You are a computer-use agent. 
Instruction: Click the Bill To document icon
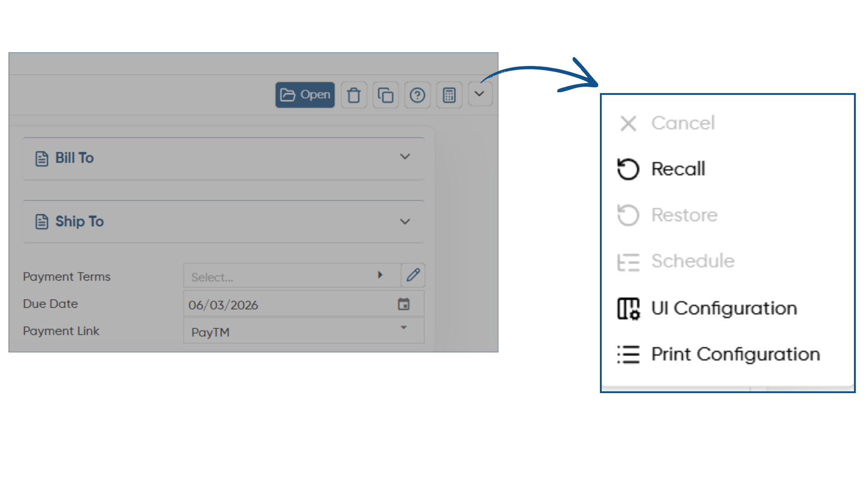point(42,159)
